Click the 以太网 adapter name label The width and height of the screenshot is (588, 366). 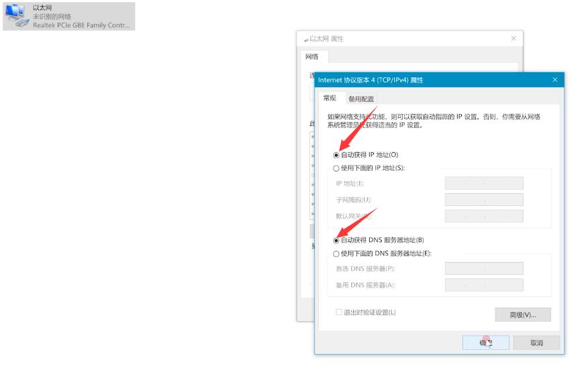click(42, 7)
